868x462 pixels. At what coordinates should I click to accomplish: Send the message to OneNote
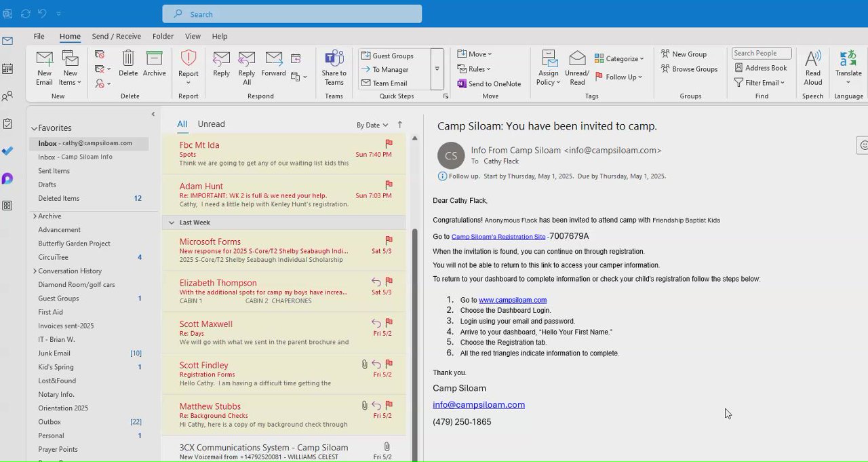[489, 83]
